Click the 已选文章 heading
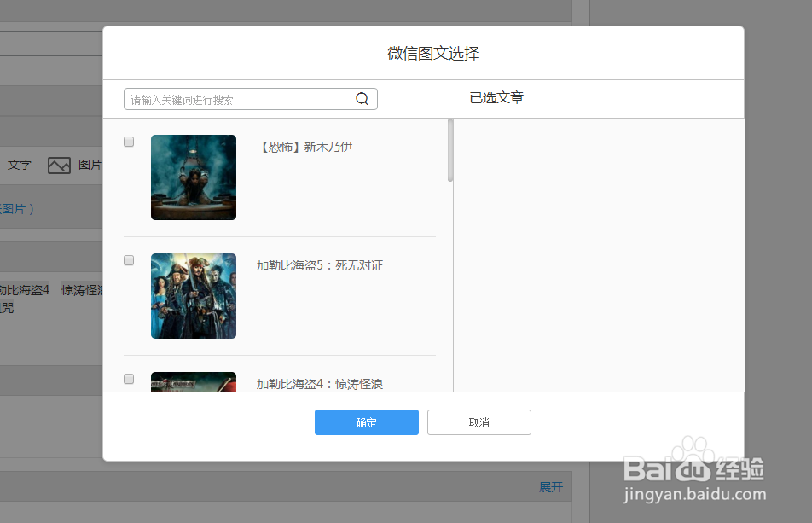Screen dimensions: 812x523 496,98
